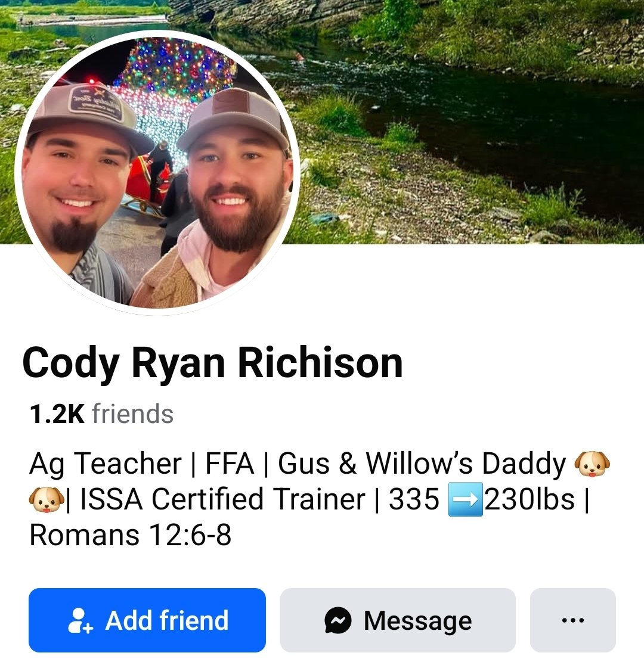
Task: Click the 230lbs text in bio
Action: coord(530,499)
